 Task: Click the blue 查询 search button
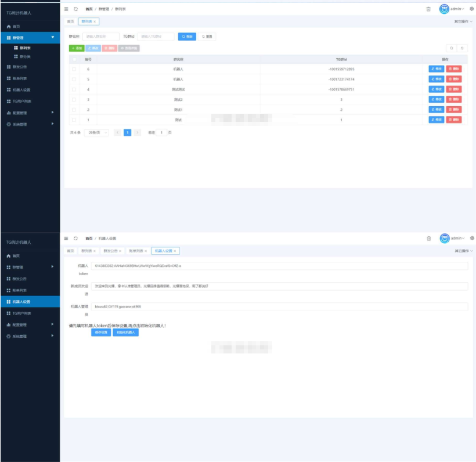click(x=187, y=37)
